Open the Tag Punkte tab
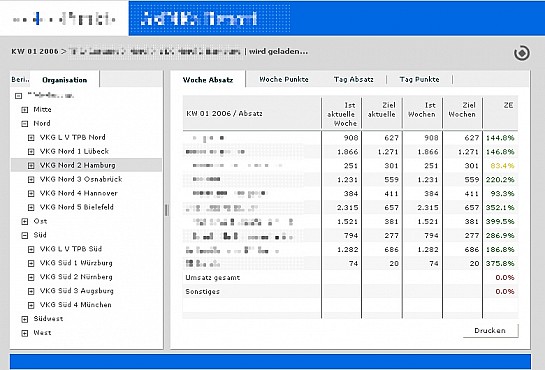 [x=419, y=79]
